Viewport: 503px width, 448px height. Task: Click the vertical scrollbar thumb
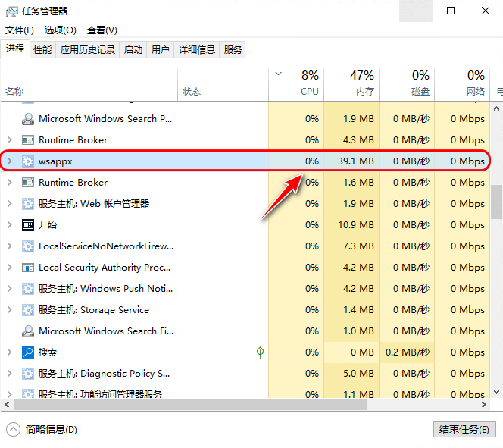tap(497, 202)
